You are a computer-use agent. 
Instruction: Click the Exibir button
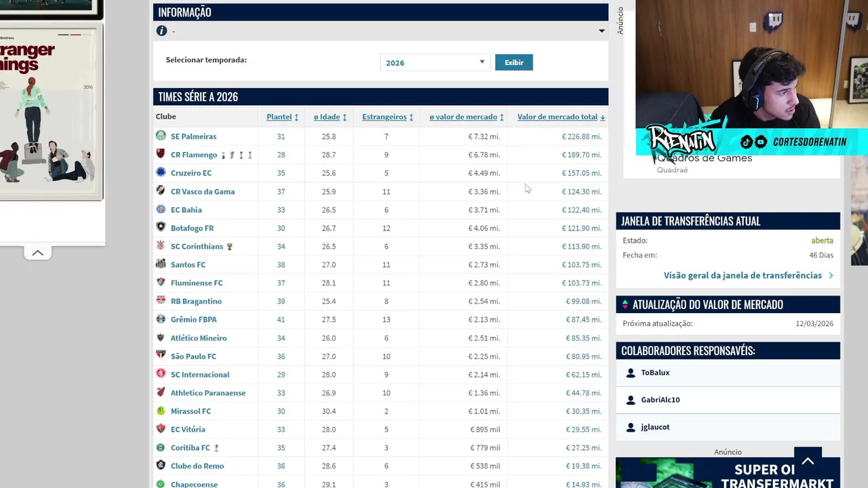click(x=514, y=62)
